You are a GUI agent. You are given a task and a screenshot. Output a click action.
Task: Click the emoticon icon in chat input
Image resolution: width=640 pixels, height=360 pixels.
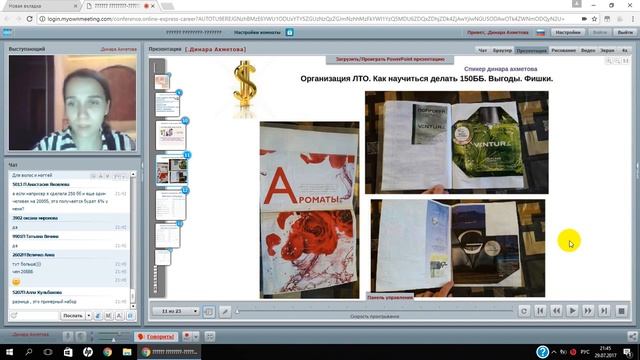[14, 316]
